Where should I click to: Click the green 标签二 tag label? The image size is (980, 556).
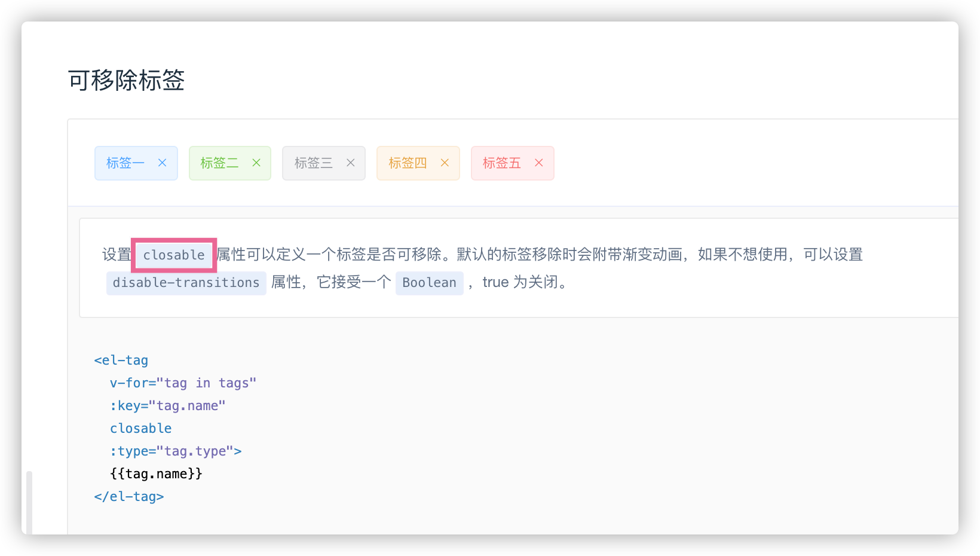pyautogui.click(x=219, y=163)
